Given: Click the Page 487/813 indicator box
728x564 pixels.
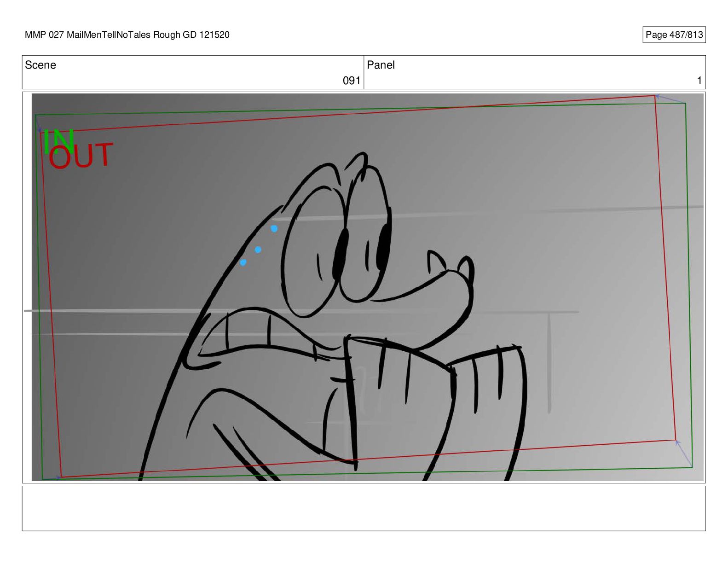Looking at the screenshot, I should (x=674, y=35).
